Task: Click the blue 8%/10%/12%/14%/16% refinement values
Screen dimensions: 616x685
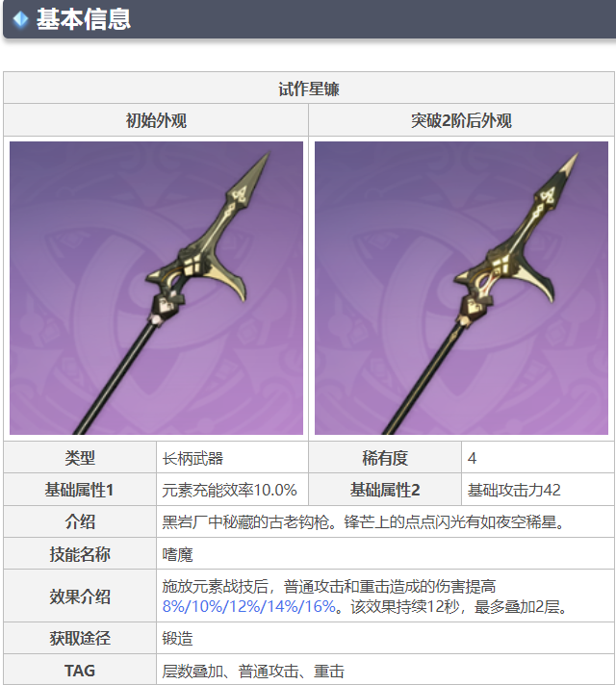Action: click(x=248, y=606)
